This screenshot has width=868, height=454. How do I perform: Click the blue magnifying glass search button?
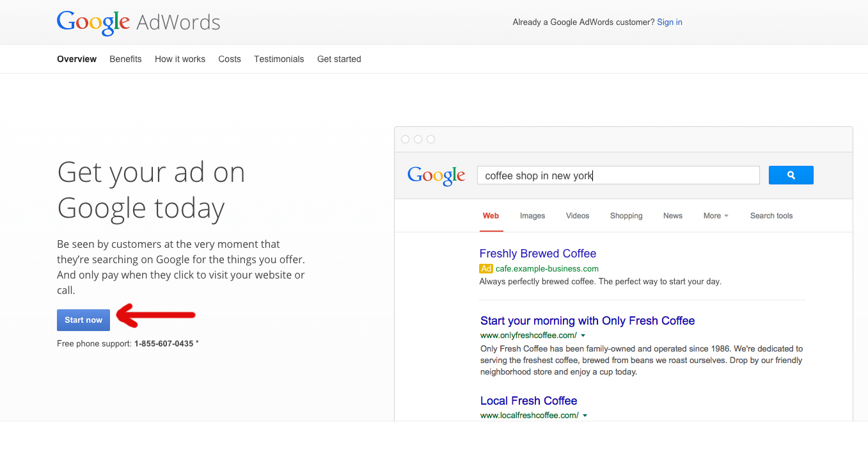pyautogui.click(x=791, y=175)
